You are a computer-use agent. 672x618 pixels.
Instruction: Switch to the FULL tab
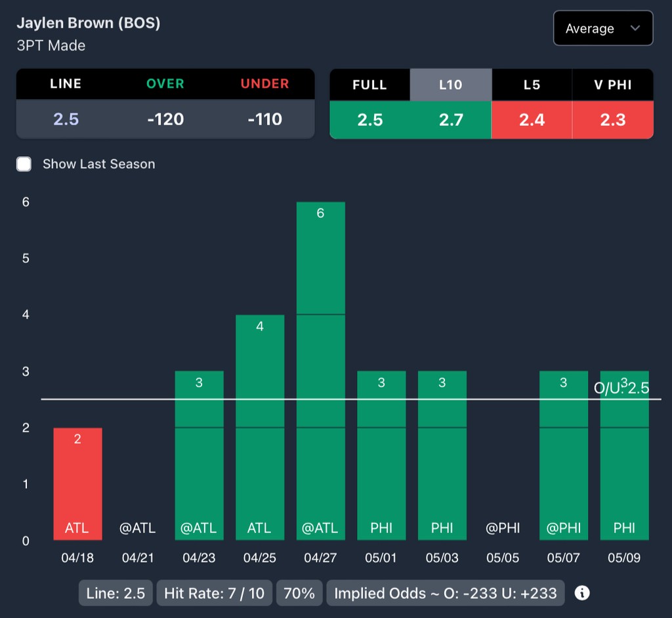pyautogui.click(x=370, y=85)
